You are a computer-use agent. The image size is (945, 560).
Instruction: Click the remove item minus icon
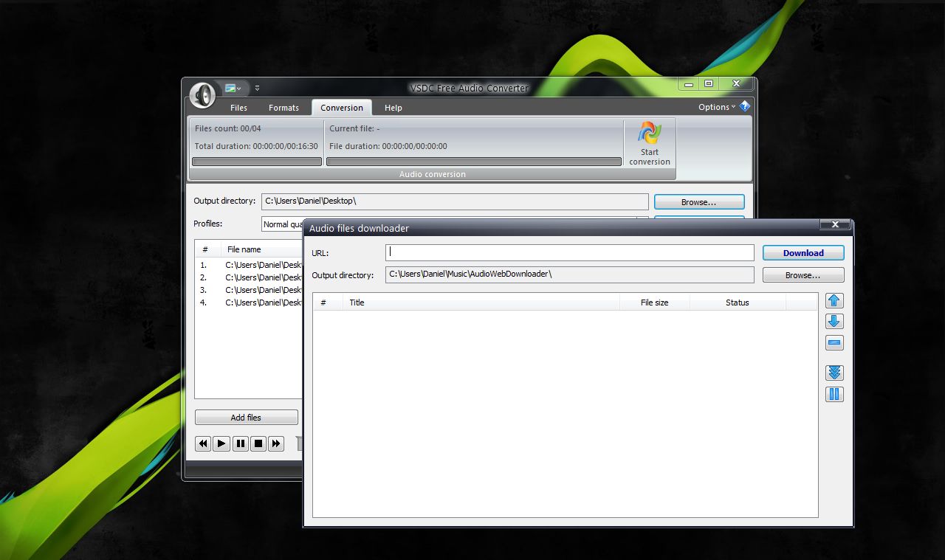834,343
